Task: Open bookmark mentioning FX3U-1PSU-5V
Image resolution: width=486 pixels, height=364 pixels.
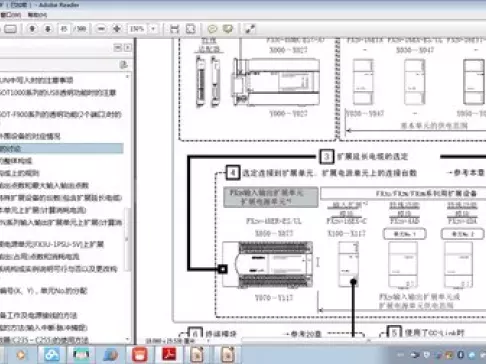Action: coord(52,244)
